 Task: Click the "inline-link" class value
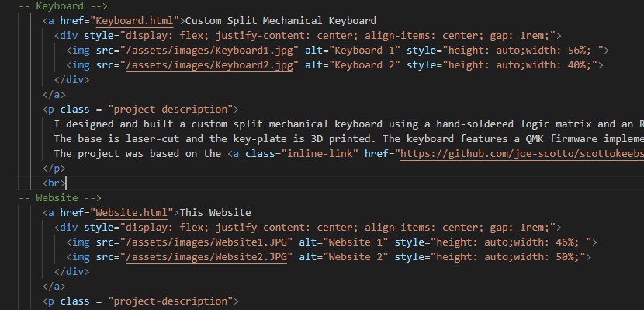click(320, 153)
